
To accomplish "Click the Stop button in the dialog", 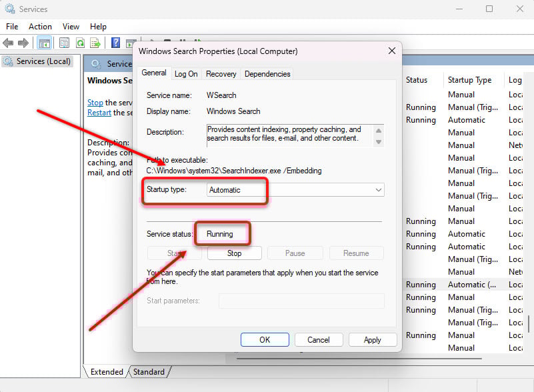I will pos(234,253).
